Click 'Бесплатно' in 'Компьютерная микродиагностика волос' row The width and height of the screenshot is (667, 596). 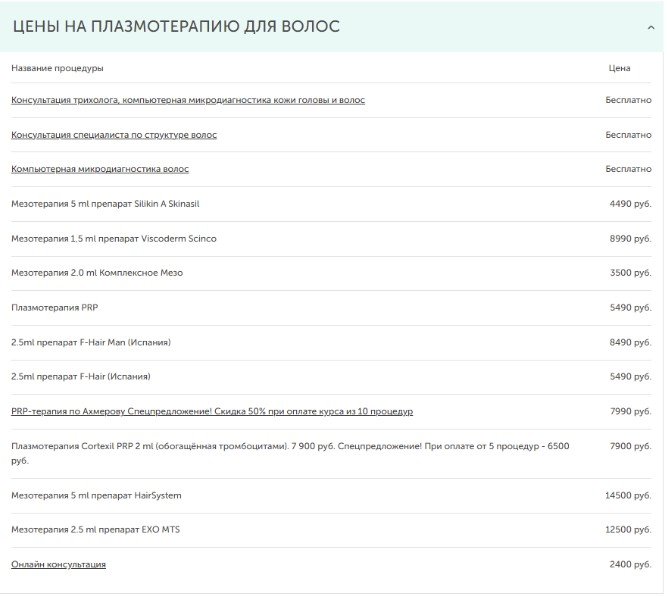click(628, 169)
